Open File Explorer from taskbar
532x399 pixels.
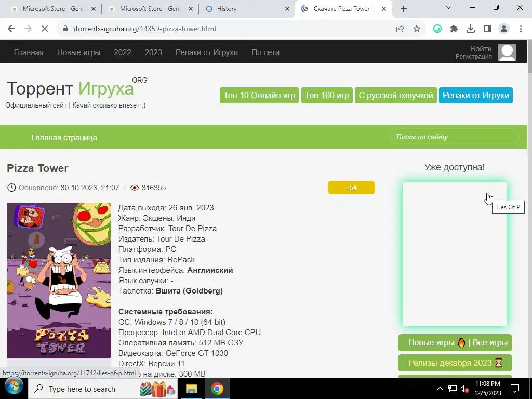coord(191,389)
